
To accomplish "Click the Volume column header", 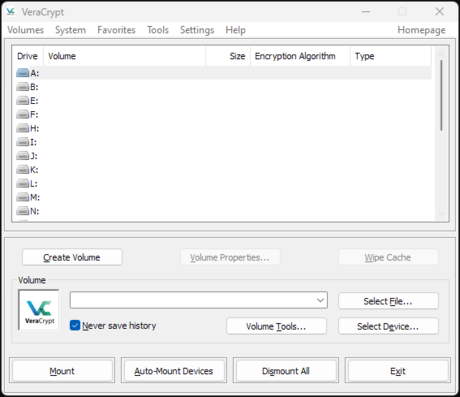I will (124, 56).
